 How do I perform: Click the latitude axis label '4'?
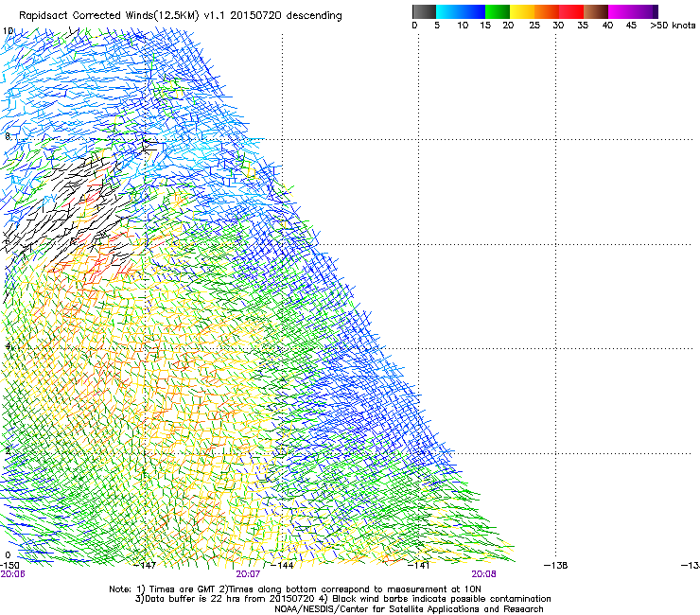click(x=8, y=346)
